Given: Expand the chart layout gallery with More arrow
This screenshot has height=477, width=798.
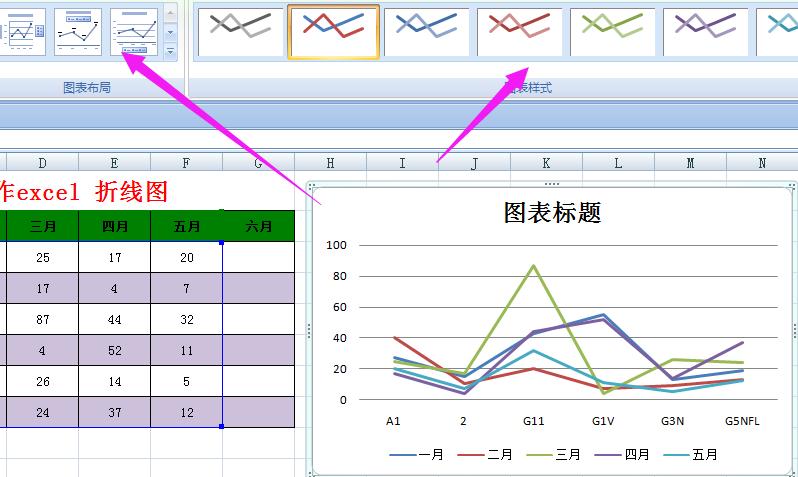Looking at the screenshot, I should pos(170,51).
